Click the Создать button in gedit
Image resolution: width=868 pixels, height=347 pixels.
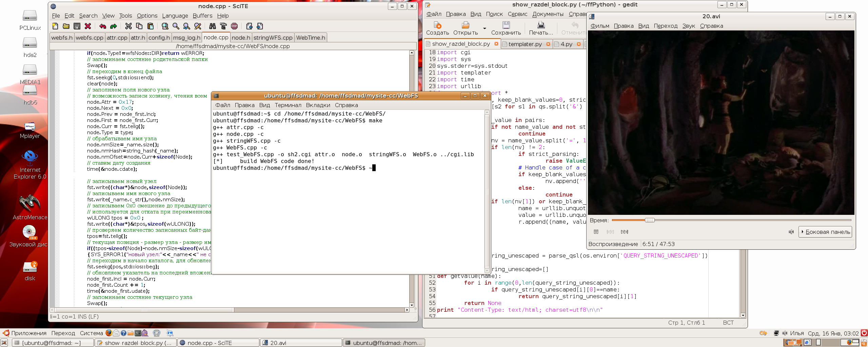437,28
